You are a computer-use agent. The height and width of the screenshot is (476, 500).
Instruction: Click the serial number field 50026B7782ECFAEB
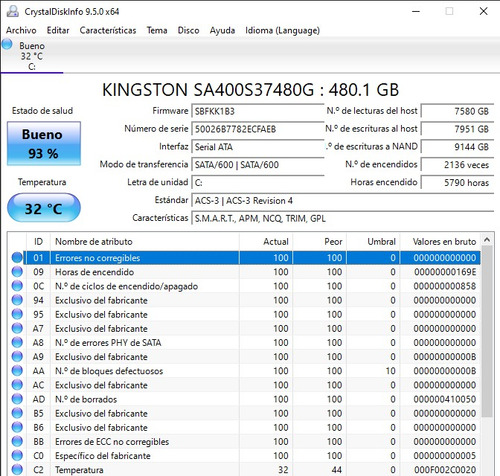258,129
